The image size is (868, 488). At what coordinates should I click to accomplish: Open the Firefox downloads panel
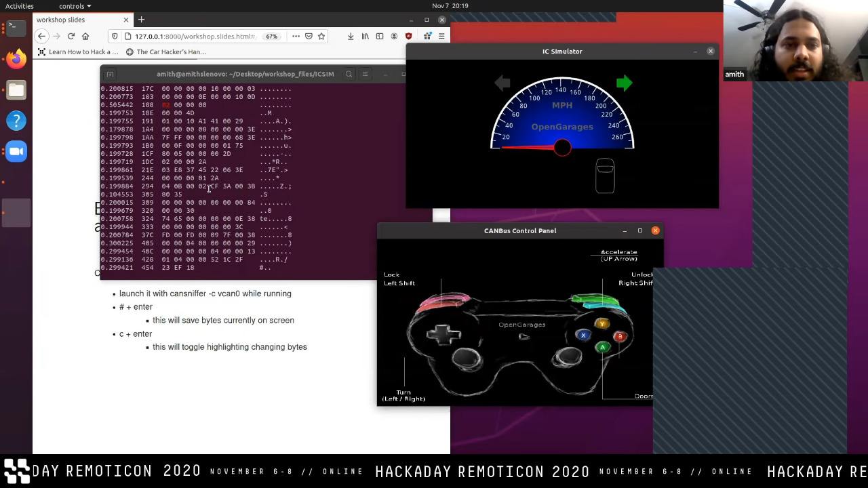(x=351, y=36)
